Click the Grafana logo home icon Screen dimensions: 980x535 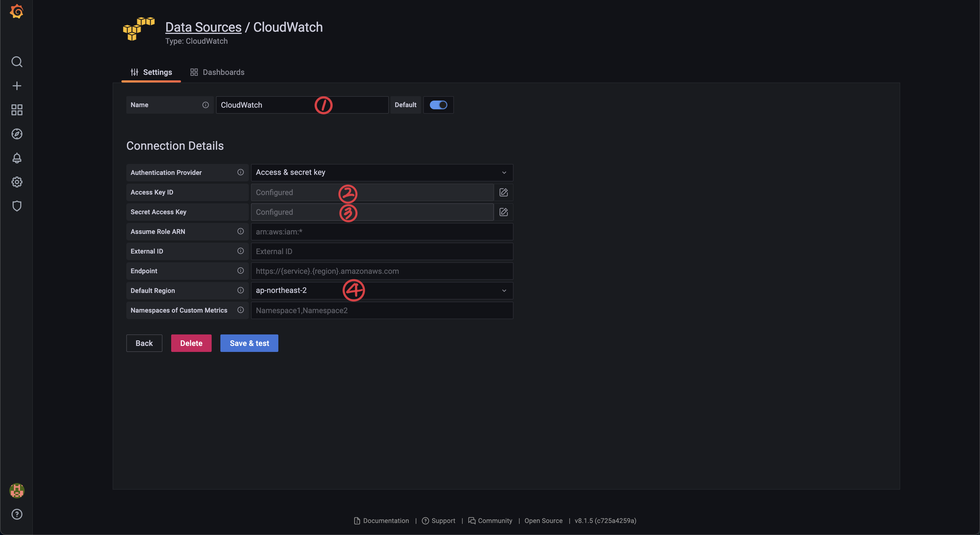pyautogui.click(x=17, y=11)
